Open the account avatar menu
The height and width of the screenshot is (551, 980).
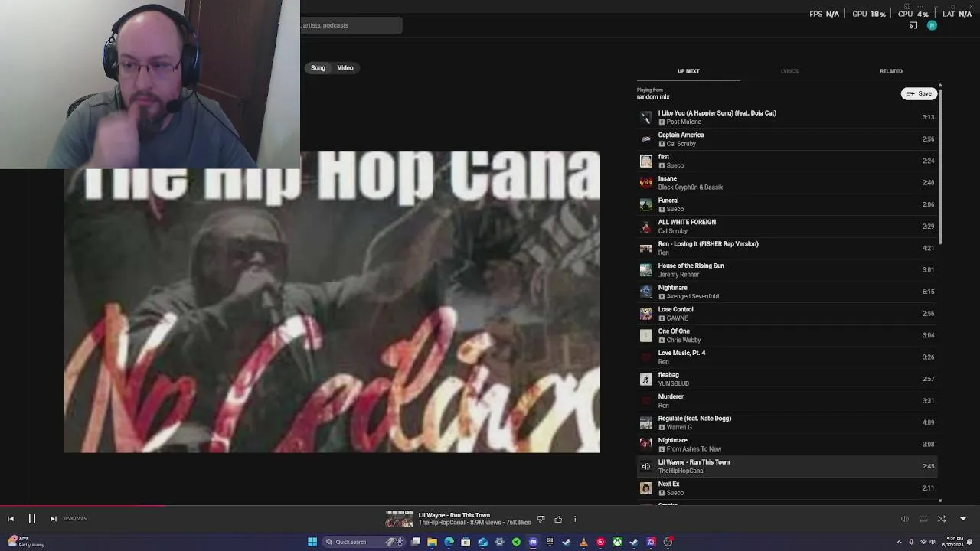(932, 25)
